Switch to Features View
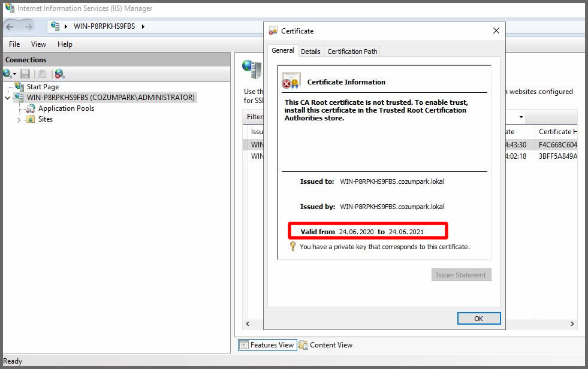This screenshot has width=588, height=369. [x=267, y=344]
